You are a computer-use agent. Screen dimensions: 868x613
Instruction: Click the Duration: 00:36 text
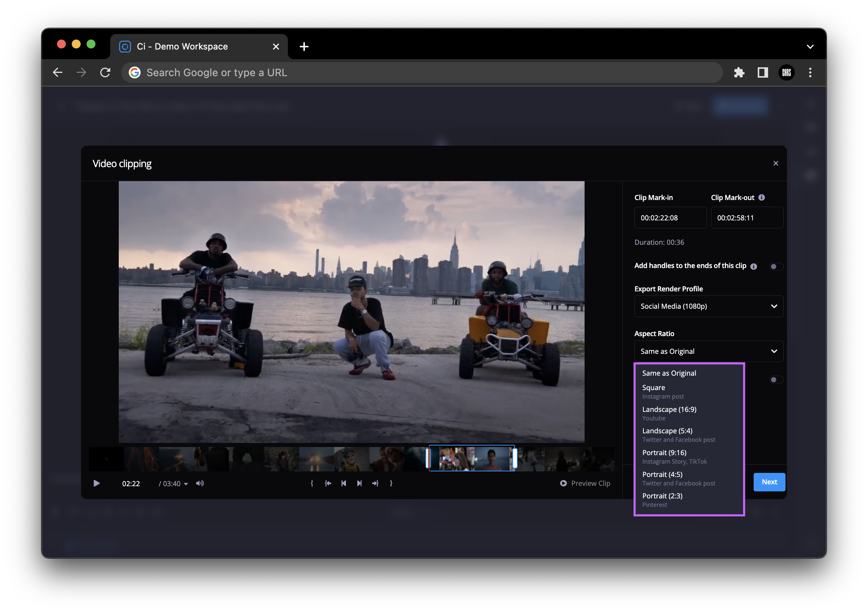[x=659, y=242]
